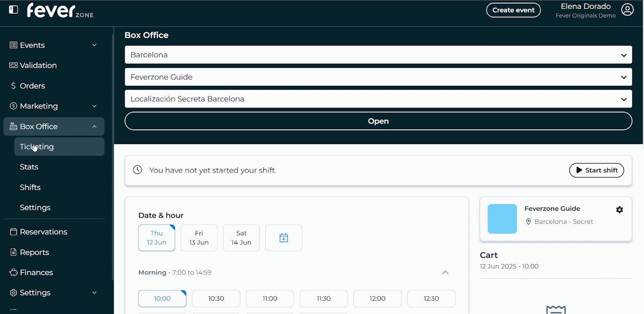This screenshot has width=644, height=314.
Task: Open the Localización Secreta Barcelona dropdown
Action: pos(378,99)
